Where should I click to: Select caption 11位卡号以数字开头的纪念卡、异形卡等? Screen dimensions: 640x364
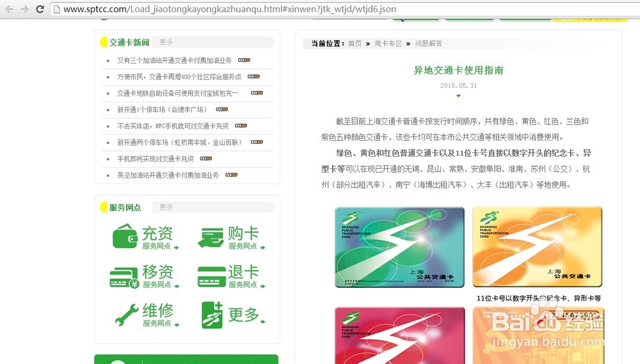539,298
